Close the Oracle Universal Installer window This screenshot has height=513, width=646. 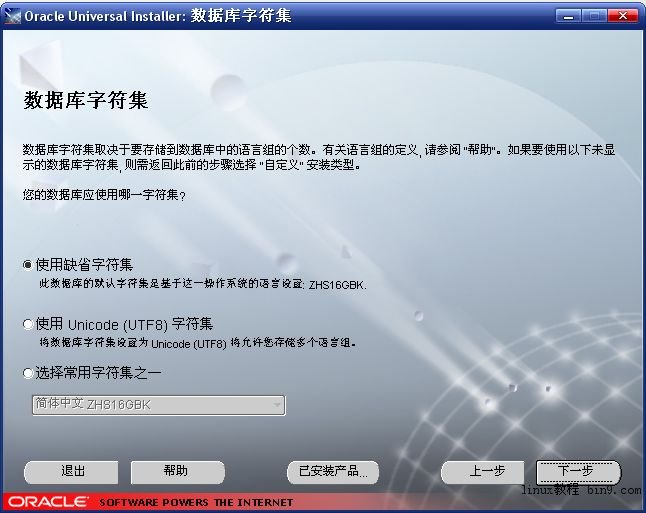(x=622, y=16)
